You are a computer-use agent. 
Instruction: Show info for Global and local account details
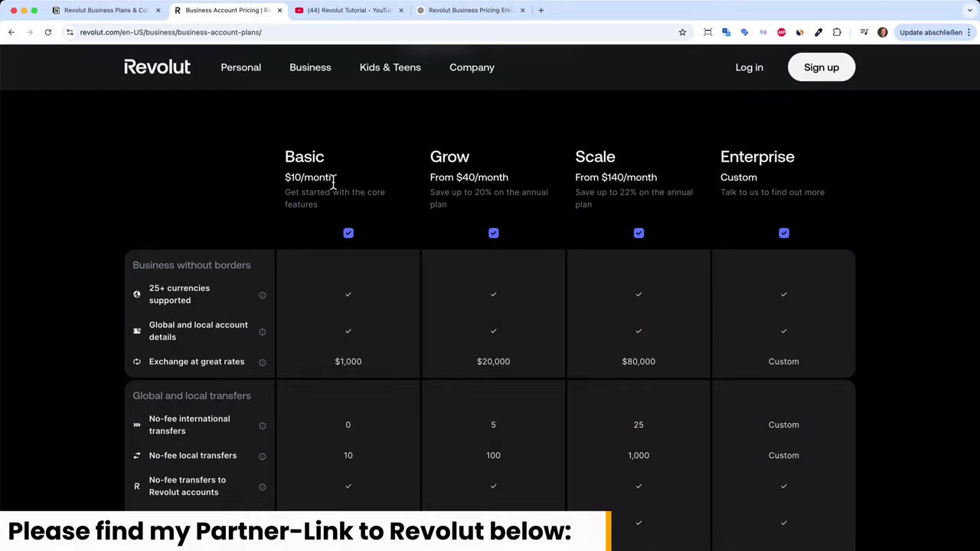click(x=262, y=331)
